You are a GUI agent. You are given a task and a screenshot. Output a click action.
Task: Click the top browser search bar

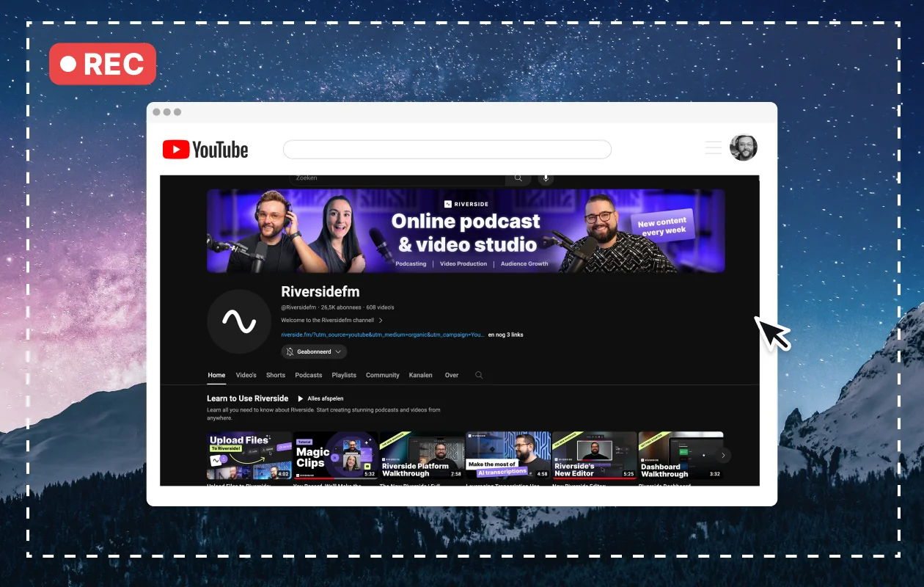(447, 150)
